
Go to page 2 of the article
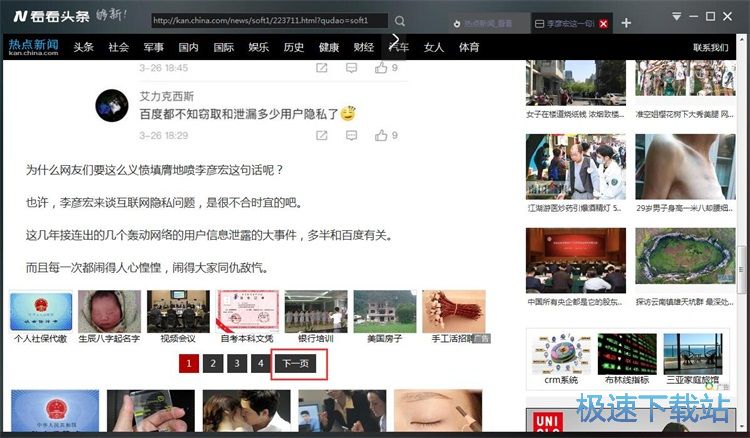[213, 363]
